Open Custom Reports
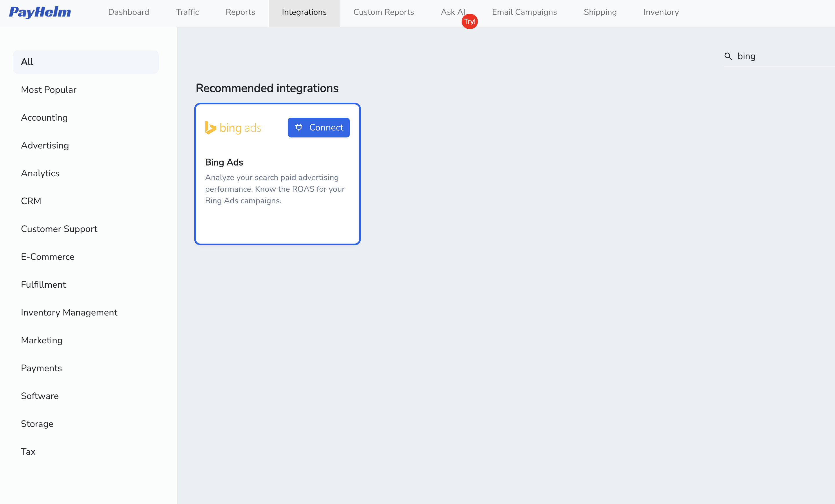Image resolution: width=835 pixels, height=504 pixels. point(383,12)
